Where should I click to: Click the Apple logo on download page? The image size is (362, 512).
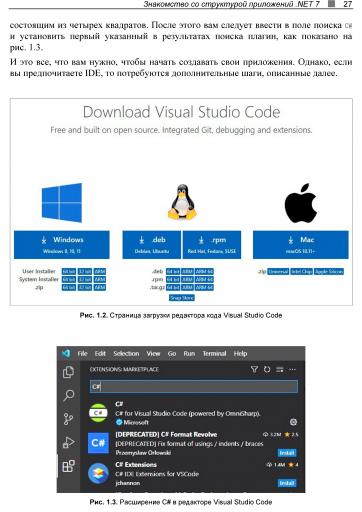tap(301, 203)
